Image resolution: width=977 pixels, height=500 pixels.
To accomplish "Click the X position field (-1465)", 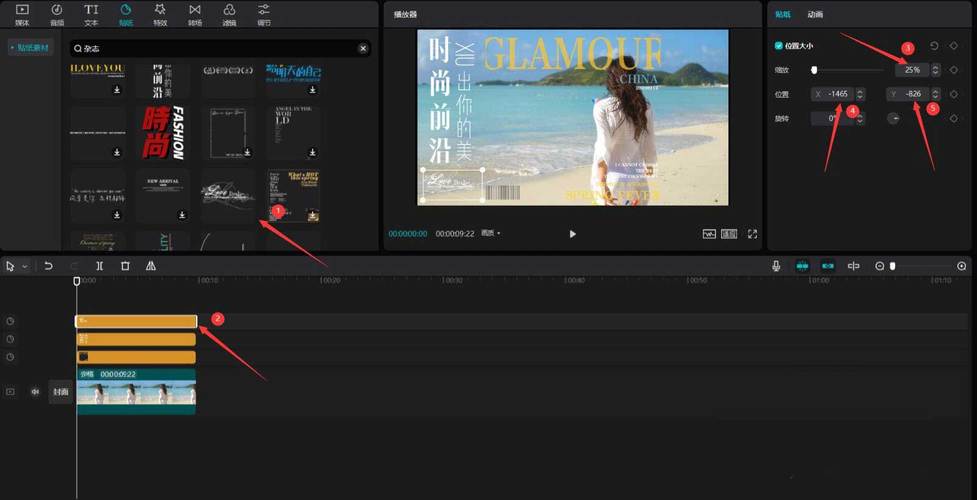I will [832, 94].
